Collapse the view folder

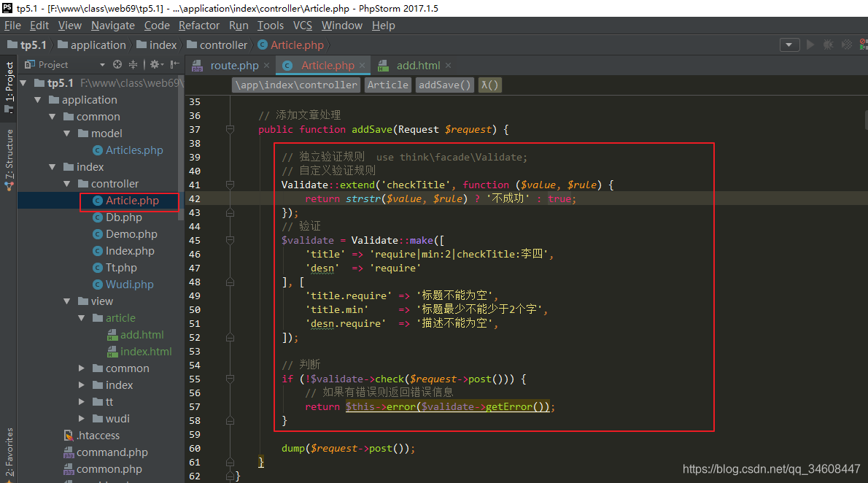67,301
